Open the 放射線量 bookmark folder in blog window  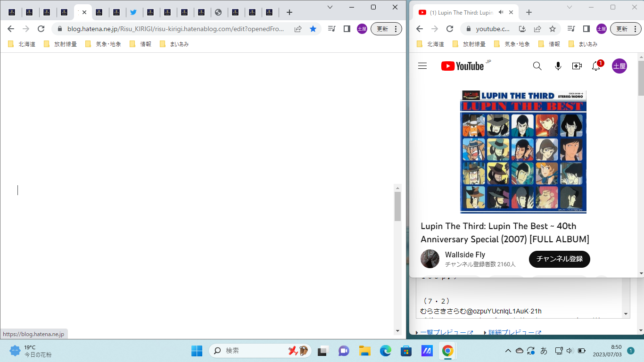pos(60,44)
